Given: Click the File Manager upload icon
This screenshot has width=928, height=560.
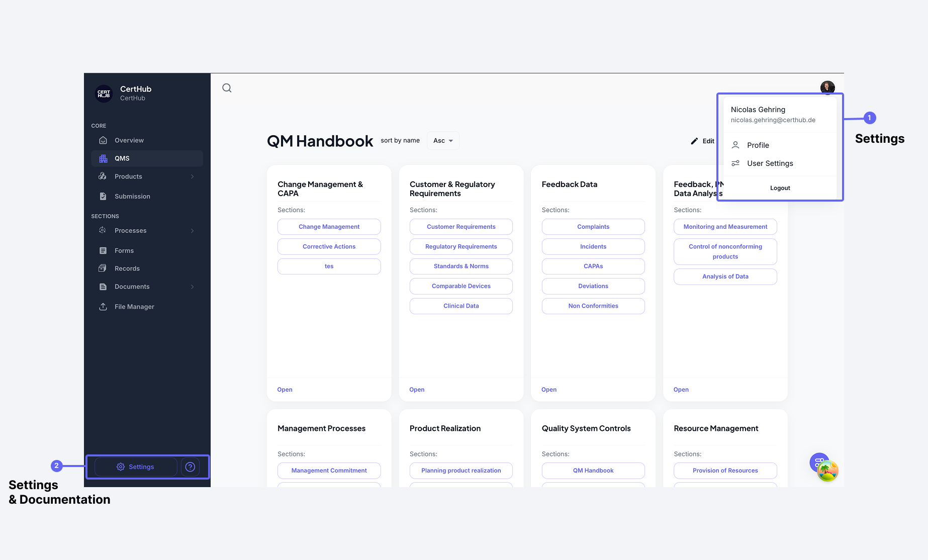Looking at the screenshot, I should pos(103,307).
